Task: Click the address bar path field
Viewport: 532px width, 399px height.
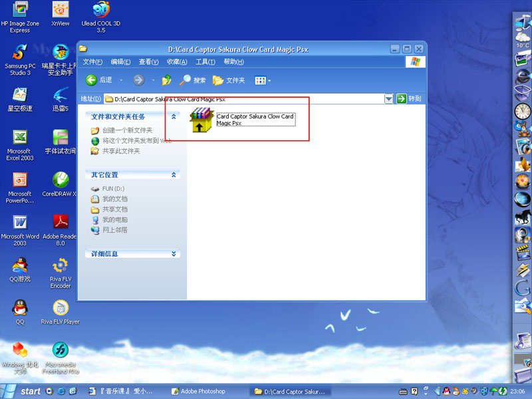Action: point(243,99)
